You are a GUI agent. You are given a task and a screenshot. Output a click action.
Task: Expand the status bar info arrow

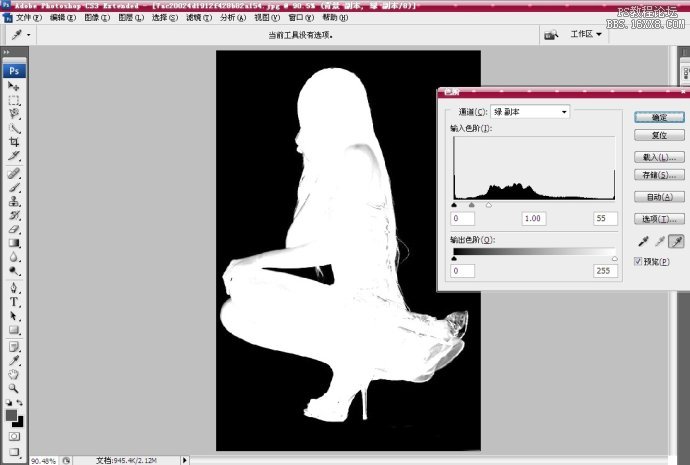[x=185, y=460]
